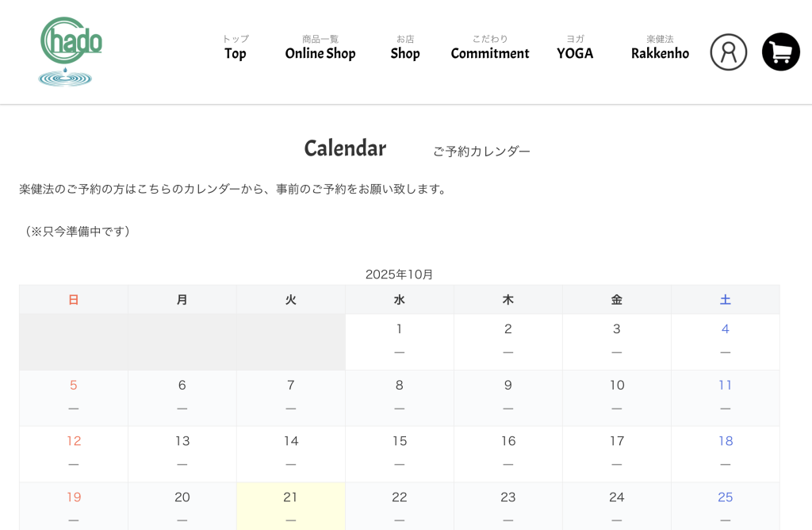Open the shopping cart icon

(x=780, y=52)
